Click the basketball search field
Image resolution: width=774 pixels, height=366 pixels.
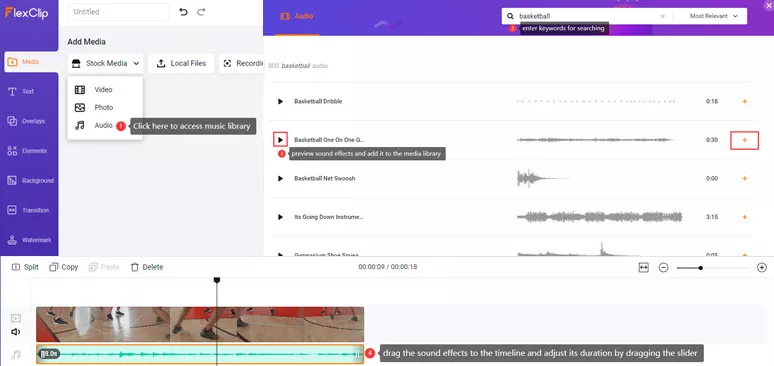(x=587, y=16)
